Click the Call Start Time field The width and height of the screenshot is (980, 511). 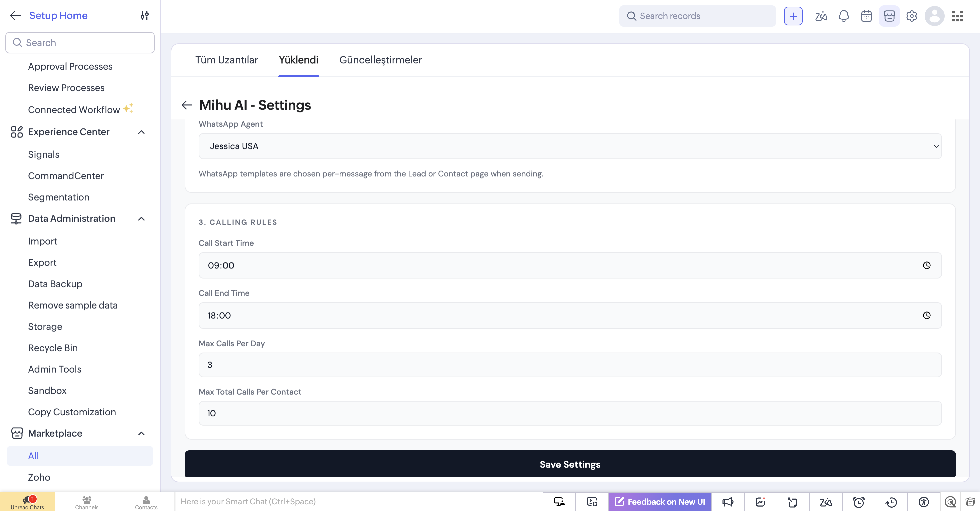[570, 266]
